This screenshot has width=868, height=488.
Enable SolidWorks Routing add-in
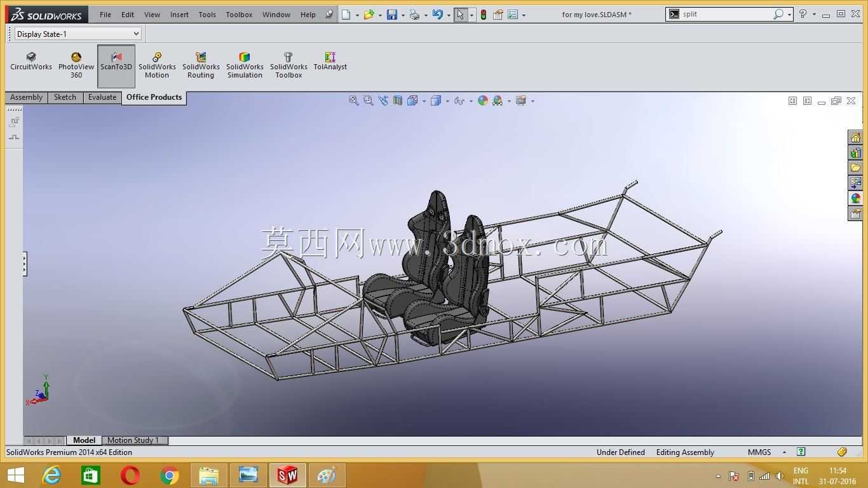(x=201, y=66)
